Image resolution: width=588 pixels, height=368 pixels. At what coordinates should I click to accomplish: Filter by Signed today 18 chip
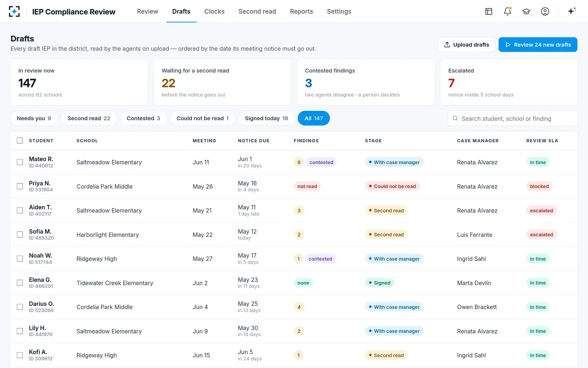[x=266, y=118]
